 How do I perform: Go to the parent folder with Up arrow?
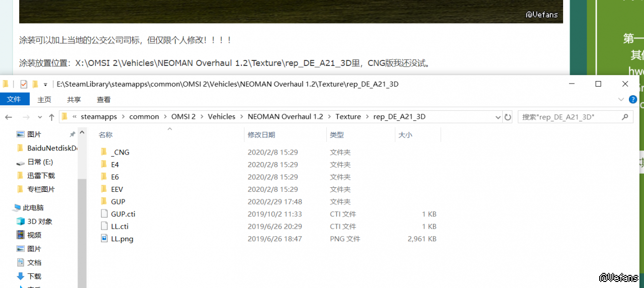pos(51,117)
